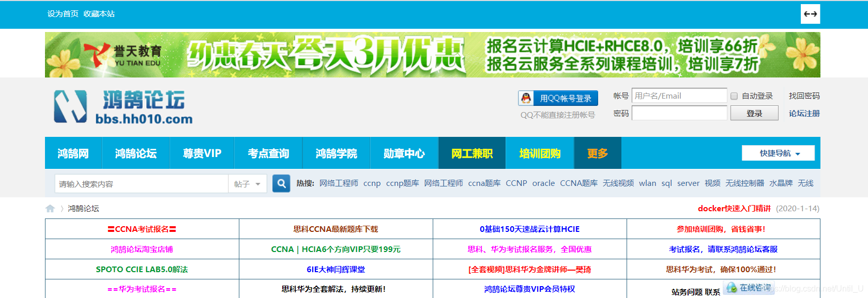The image size is (868, 298).
Task: Click the search magnifier button
Action: coord(281,183)
